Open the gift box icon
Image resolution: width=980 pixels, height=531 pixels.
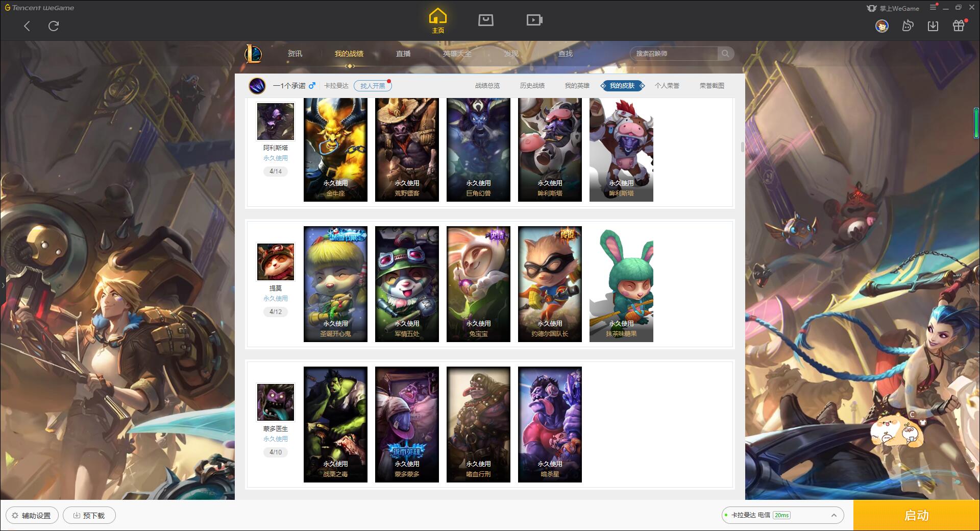[x=959, y=26]
